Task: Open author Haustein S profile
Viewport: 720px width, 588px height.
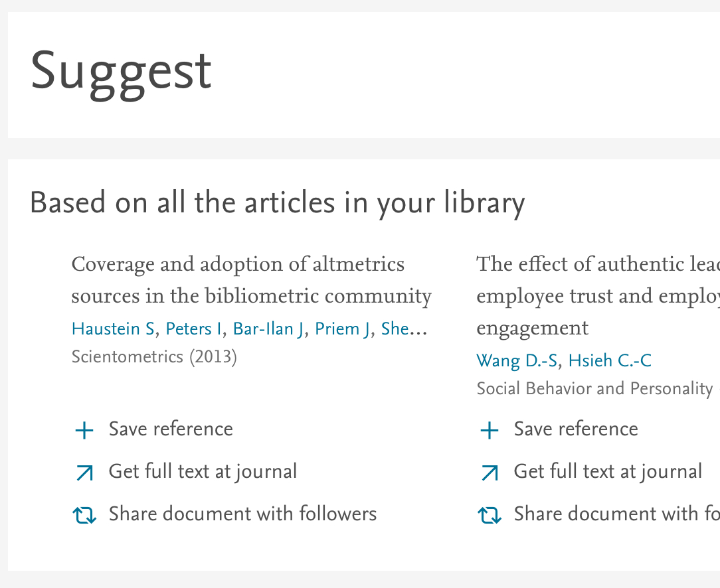Action: click(113, 329)
